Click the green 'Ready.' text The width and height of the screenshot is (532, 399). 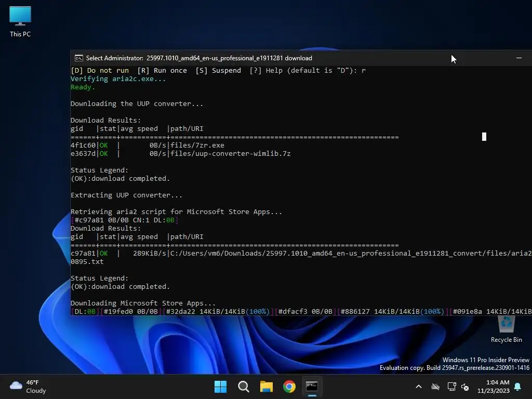[x=83, y=87]
